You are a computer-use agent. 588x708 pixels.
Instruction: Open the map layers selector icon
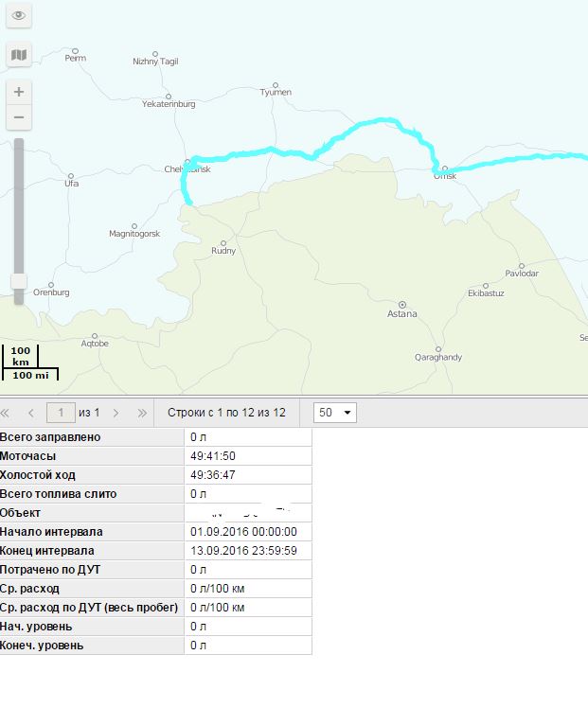coord(19,56)
